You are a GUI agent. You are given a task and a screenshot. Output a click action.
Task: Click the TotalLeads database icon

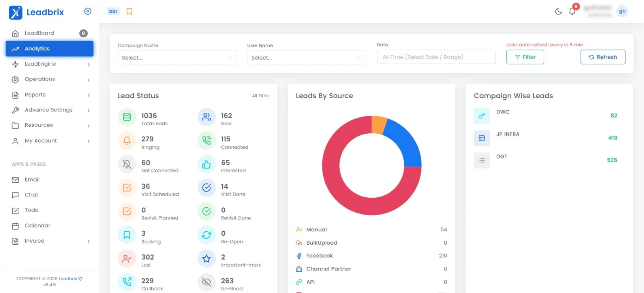(x=127, y=117)
